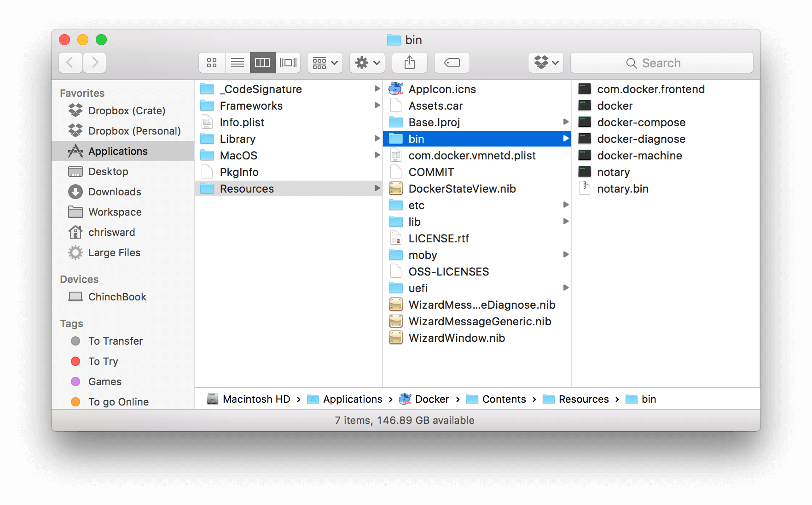Select the Games purple tag

click(x=105, y=382)
